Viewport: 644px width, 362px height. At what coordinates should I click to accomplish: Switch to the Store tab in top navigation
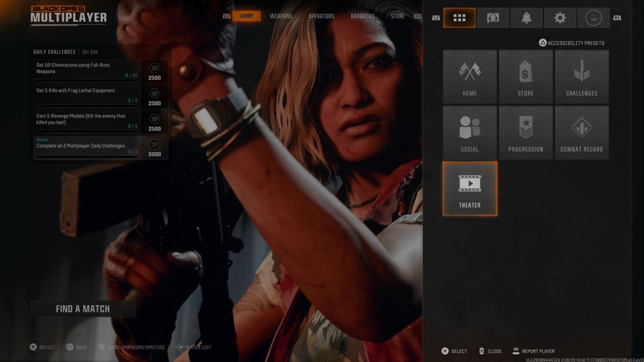point(397,16)
